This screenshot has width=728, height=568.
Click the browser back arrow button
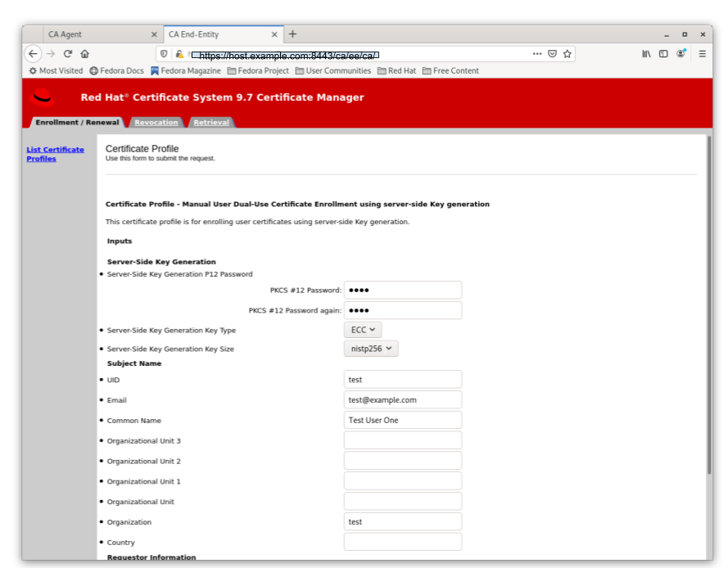click(33, 54)
